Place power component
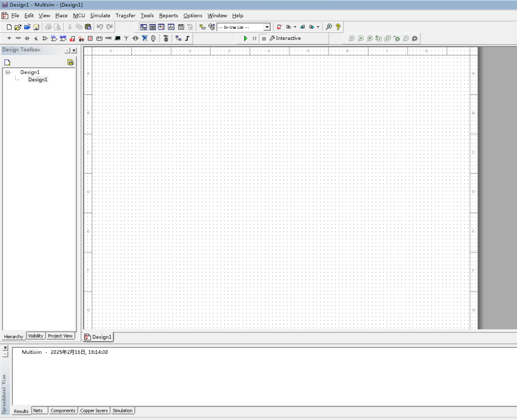517x420 pixels. 99,38
